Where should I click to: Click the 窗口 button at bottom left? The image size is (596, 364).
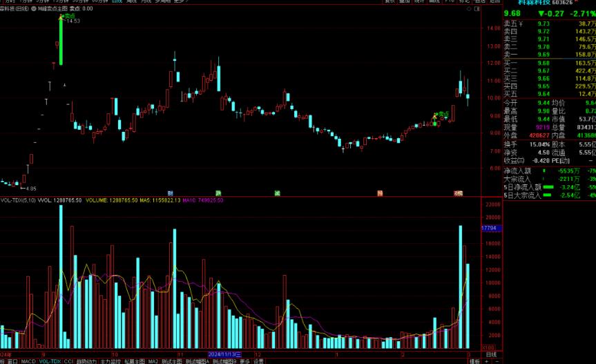12,361
